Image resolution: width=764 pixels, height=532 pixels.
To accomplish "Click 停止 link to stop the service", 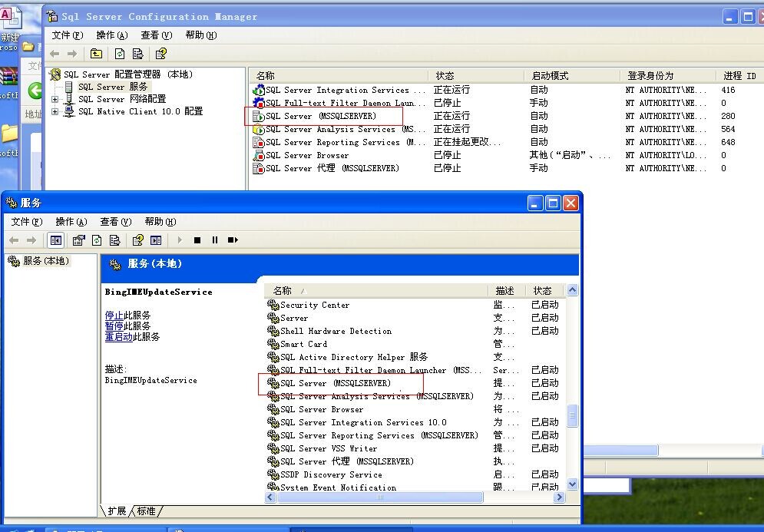I will click(x=114, y=316).
